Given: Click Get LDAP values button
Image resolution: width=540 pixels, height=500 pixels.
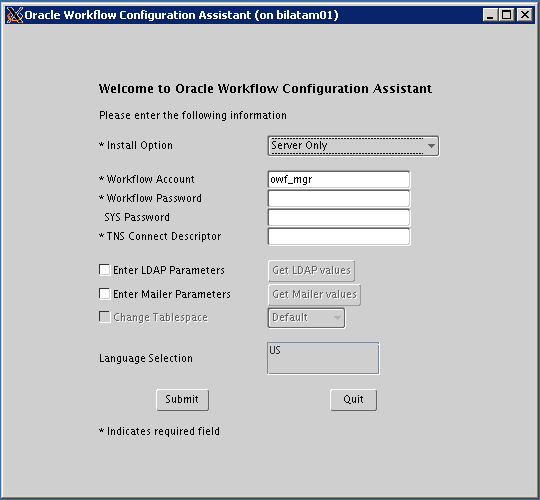Looking at the screenshot, I should 311,271.
